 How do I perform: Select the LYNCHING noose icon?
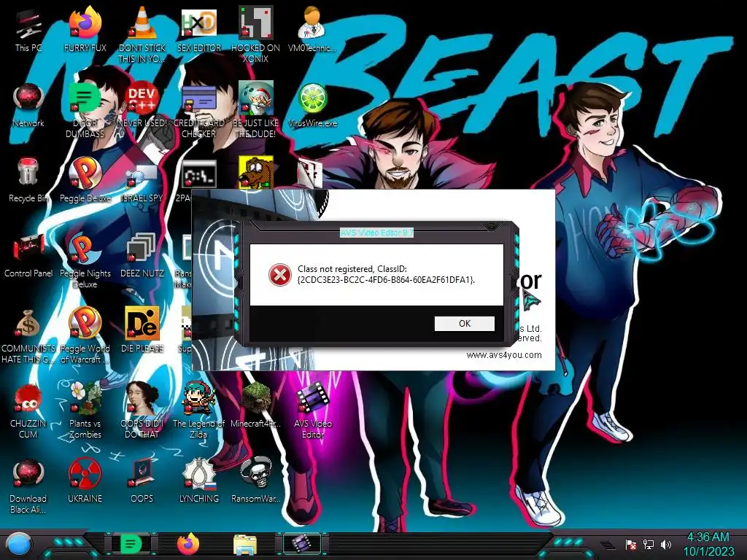199,481
